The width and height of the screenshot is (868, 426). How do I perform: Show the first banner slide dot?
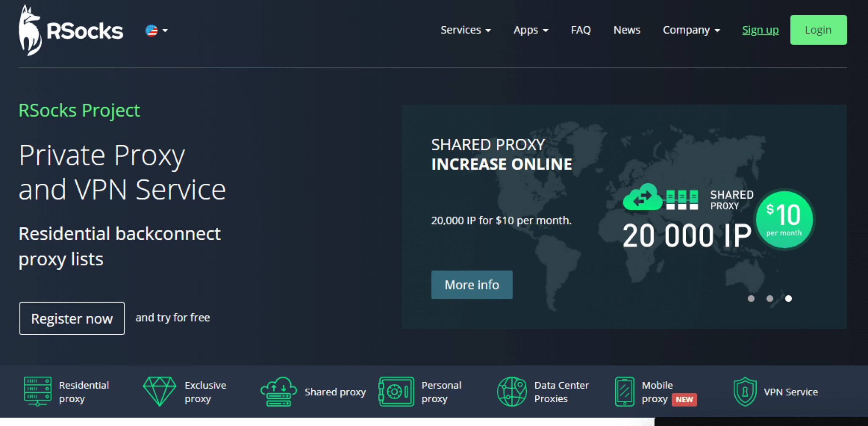click(x=751, y=299)
